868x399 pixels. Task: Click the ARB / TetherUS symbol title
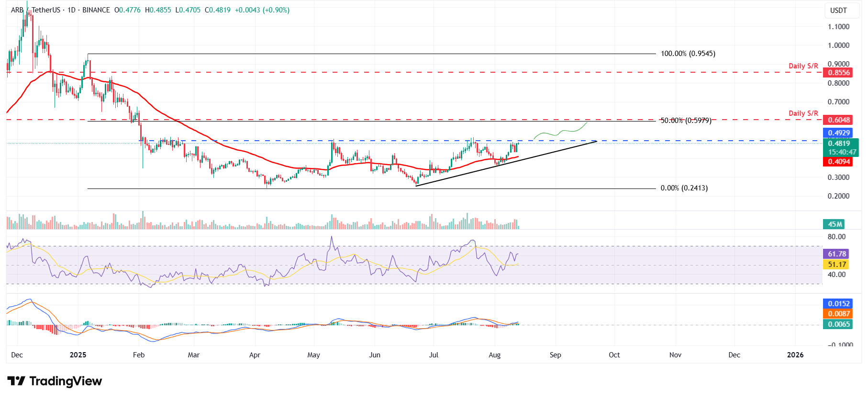click(x=36, y=10)
